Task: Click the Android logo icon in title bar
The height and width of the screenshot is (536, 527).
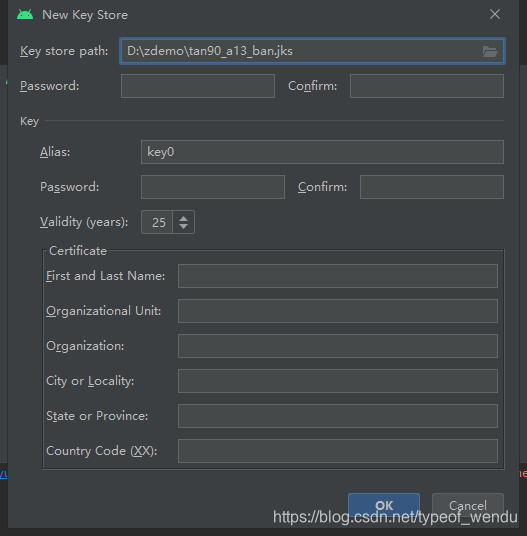Action: (x=25, y=15)
